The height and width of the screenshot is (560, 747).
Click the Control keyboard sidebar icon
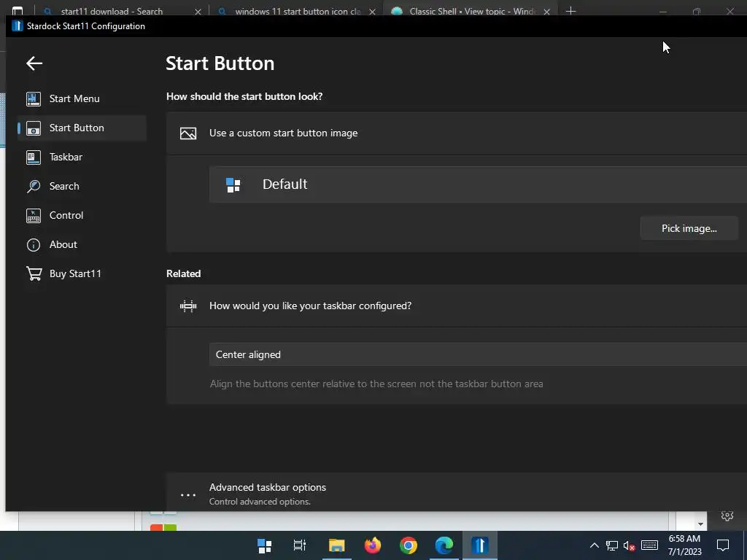(x=34, y=215)
